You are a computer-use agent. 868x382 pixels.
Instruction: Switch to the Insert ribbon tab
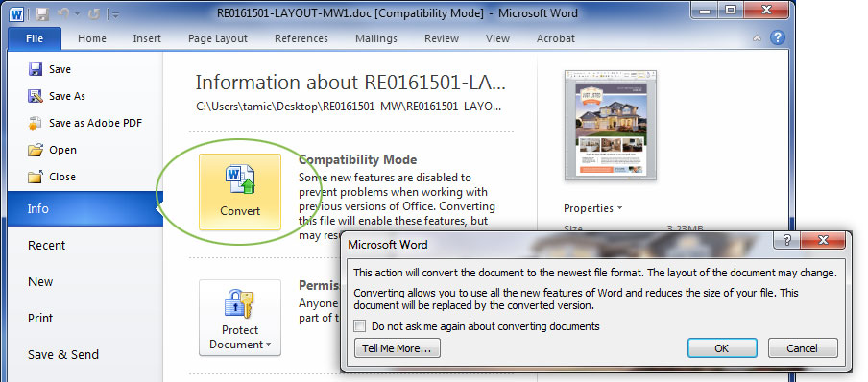coord(147,38)
